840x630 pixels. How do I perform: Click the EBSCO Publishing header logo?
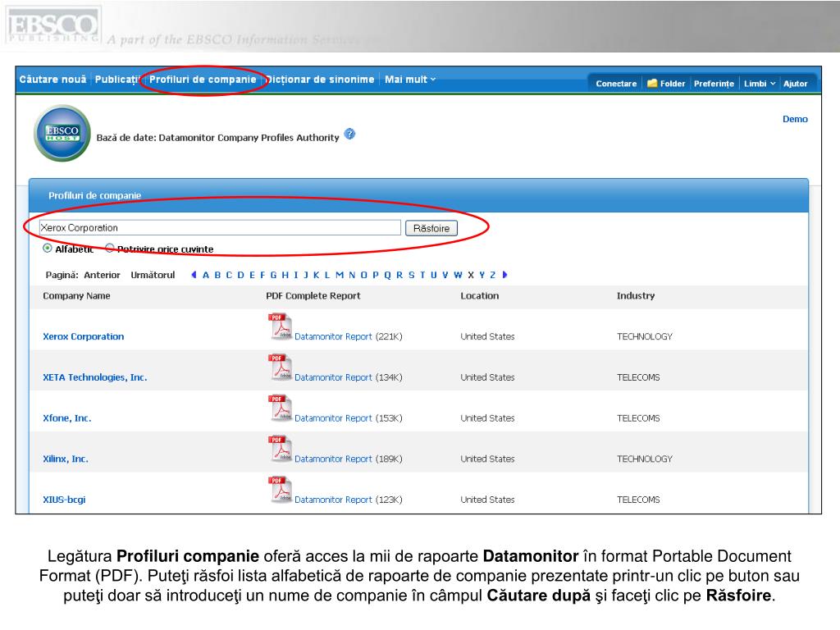(x=52, y=25)
